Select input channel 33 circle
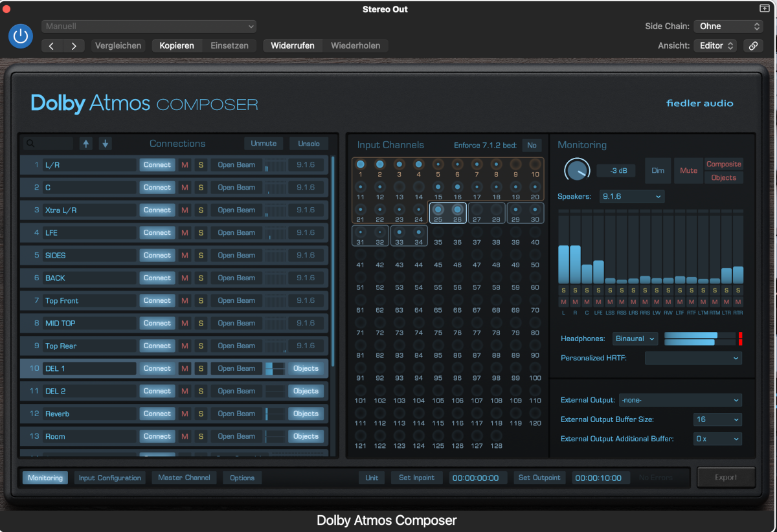This screenshot has width=777, height=532. pyautogui.click(x=400, y=232)
